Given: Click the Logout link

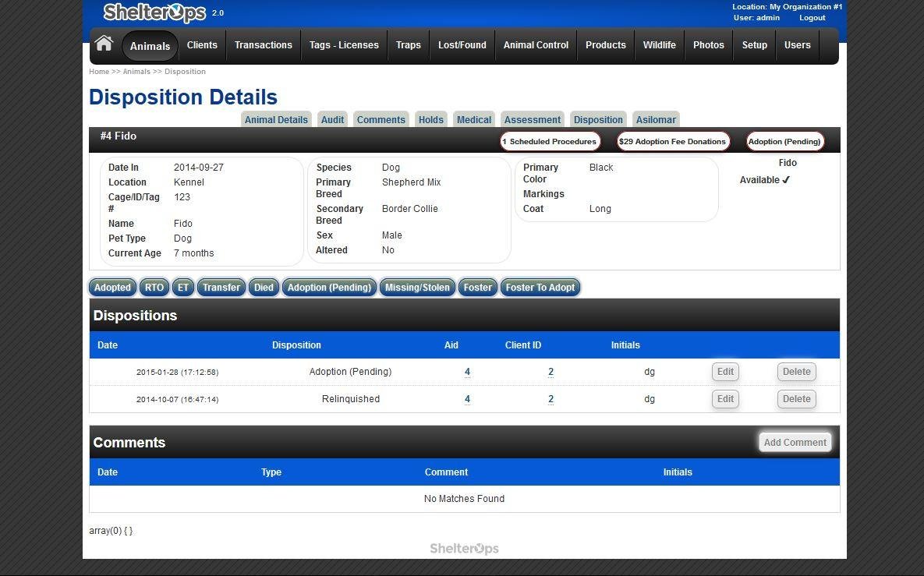Looking at the screenshot, I should click(x=812, y=17).
